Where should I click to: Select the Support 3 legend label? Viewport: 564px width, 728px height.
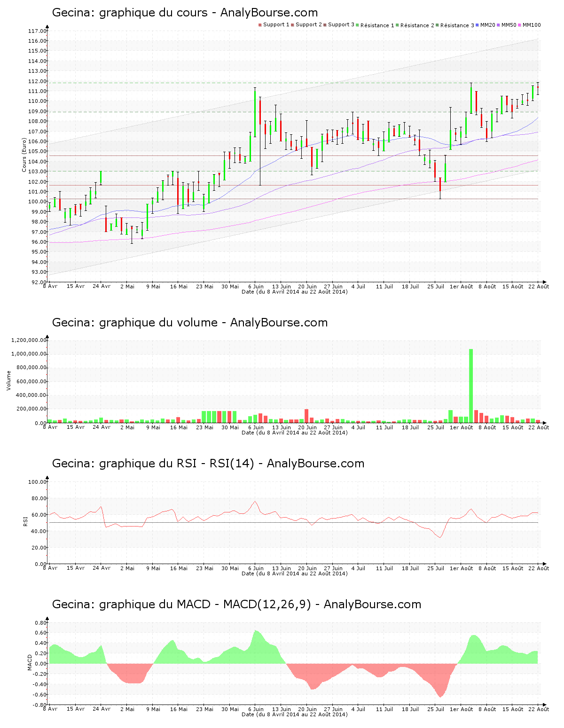coord(341,25)
